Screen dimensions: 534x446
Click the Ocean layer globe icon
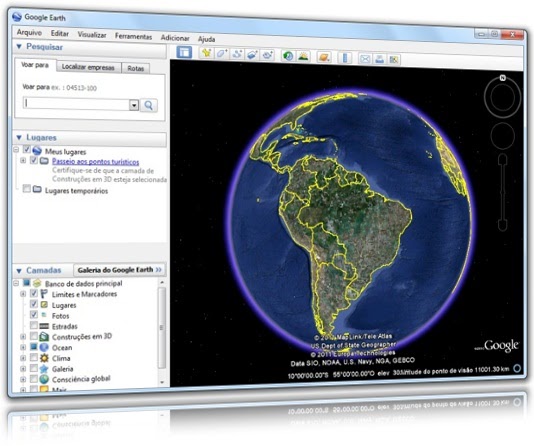[44, 347]
